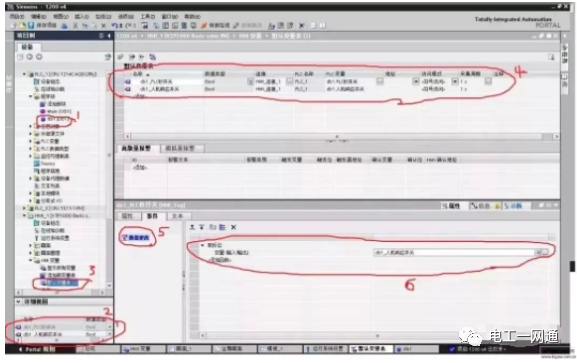Image resolution: width=577 pixels, height=363 pixels.
Task: Move function down in function list toolbar
Action: click(x=202, y=227)
